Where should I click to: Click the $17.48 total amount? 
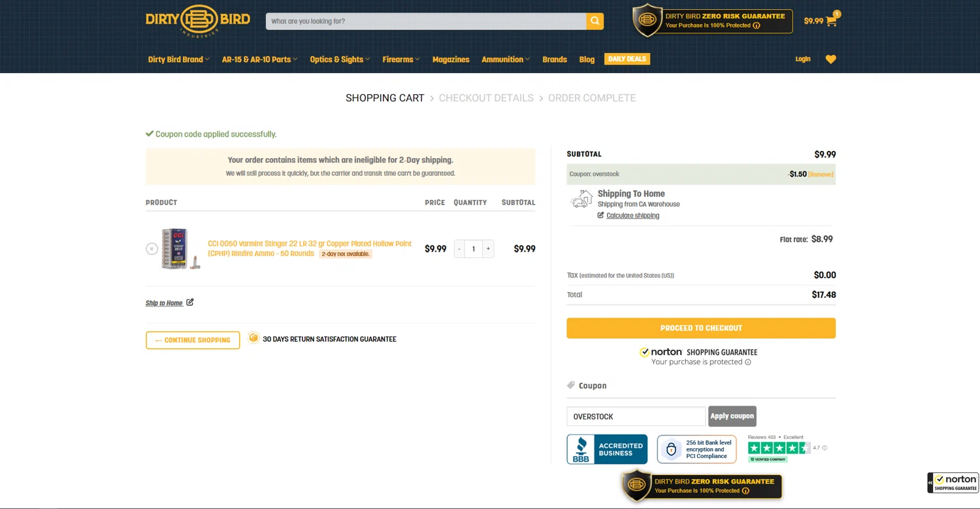point(823,295)
